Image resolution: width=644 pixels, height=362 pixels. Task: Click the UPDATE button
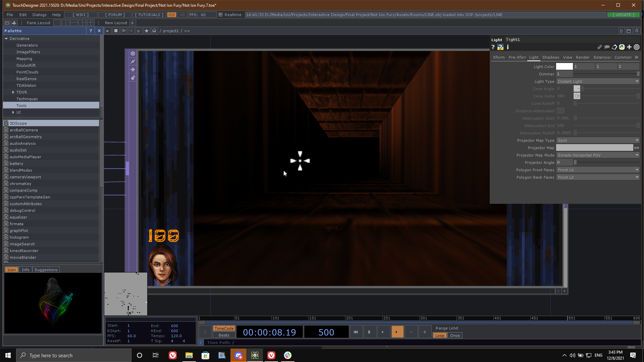tap(624, 15)
